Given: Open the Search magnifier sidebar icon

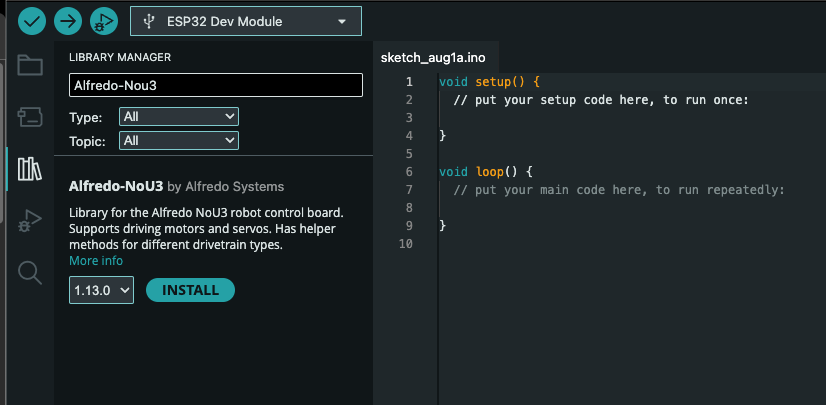Looking at the screenshot, I should coord(30,273).
